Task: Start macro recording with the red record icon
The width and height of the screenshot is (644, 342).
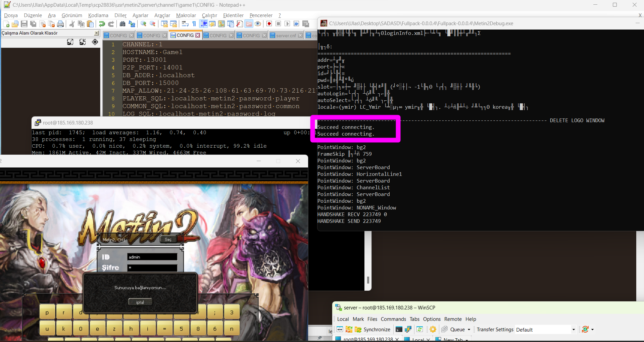Action: 269,24
